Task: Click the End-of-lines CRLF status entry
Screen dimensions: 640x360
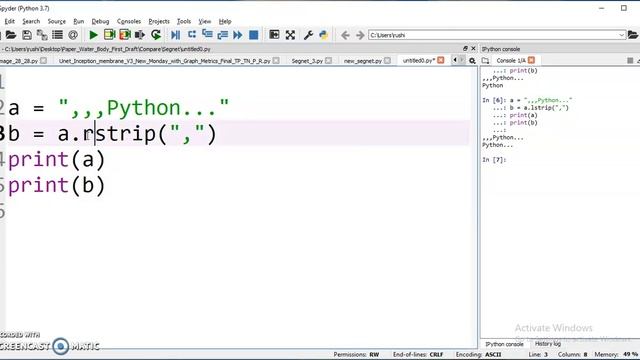Action: (x=418, y=354)
